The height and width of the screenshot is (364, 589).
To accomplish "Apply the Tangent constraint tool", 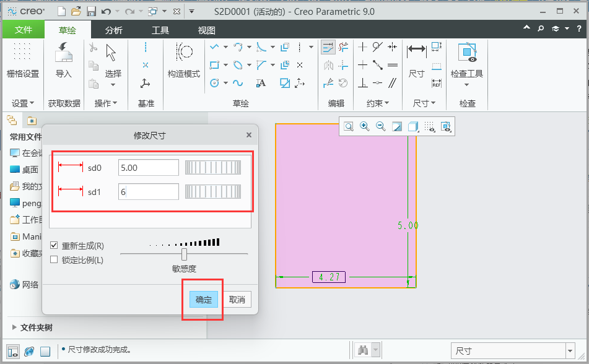I will [378, 47].
